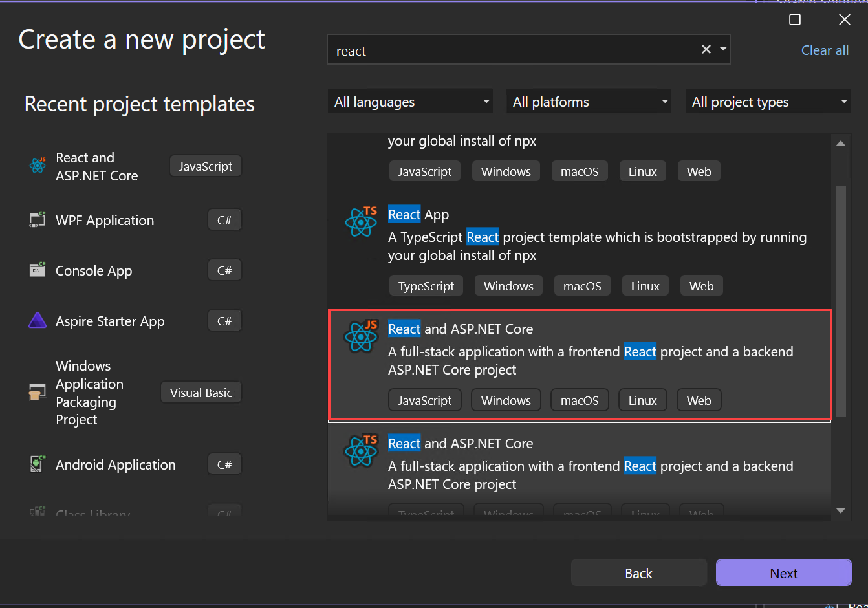868x608 pixels.
Task: Select the Windows Application Packaging Project icon
Action: 37,391
